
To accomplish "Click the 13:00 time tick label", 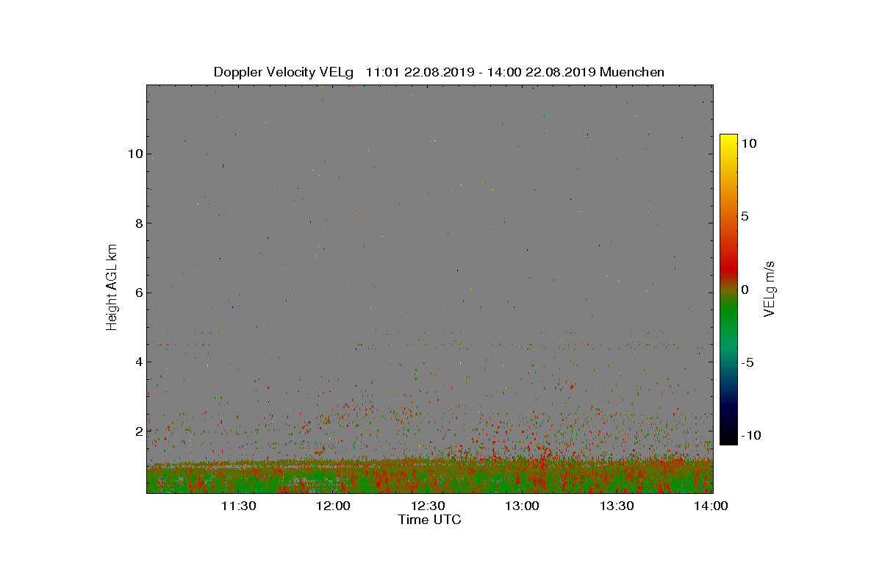I will 522,506.
